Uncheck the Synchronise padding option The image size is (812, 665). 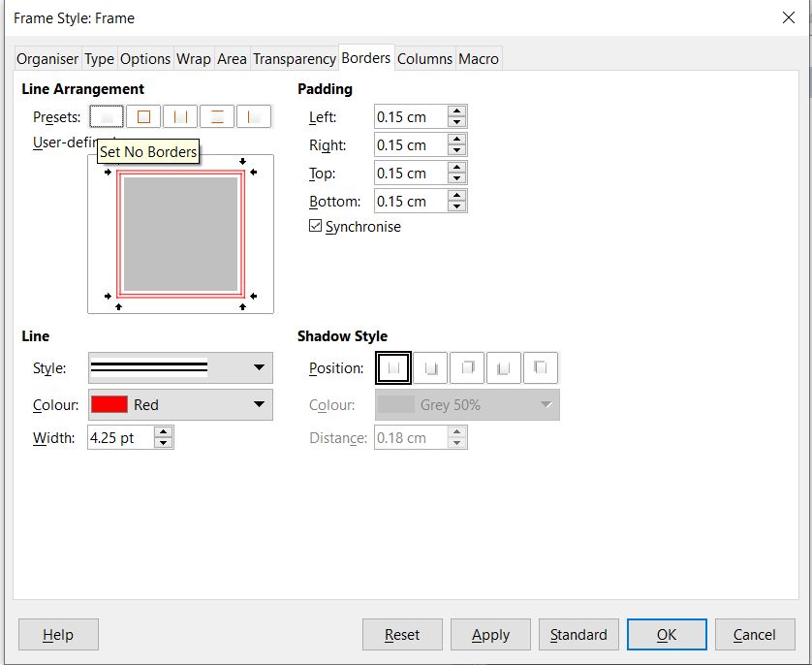(x=315, y=226)
